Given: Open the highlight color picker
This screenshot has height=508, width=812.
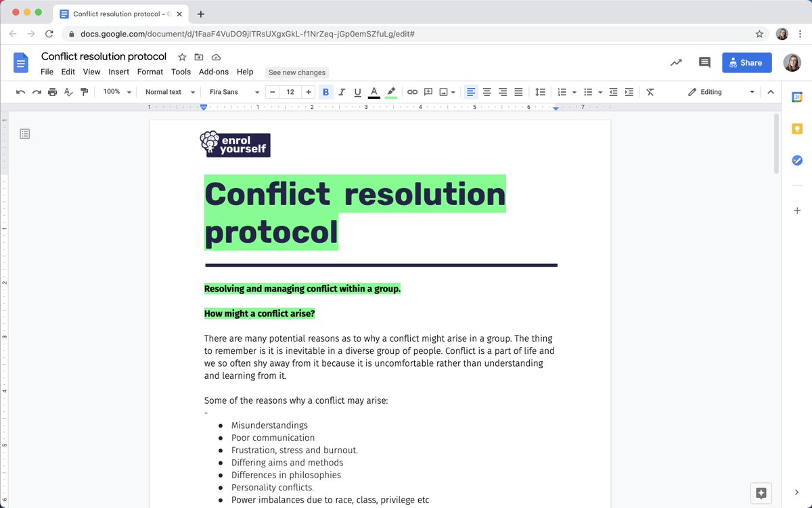Looking at the screenshot, I should (391, 92).
